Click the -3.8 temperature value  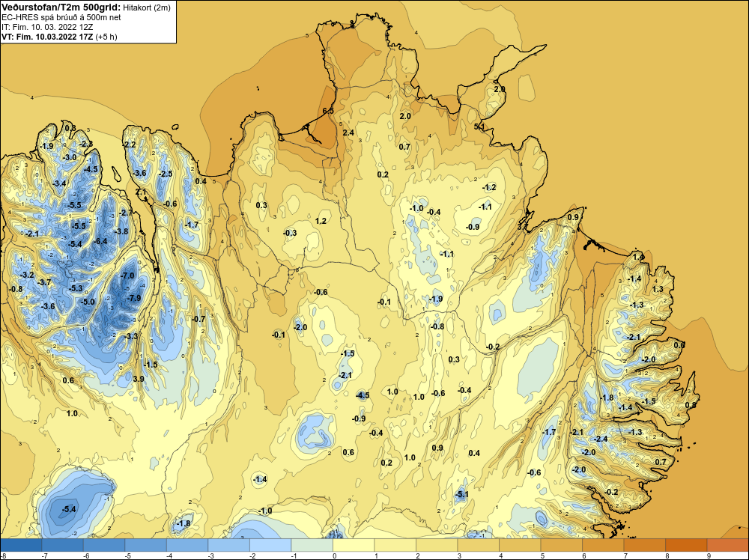coord(121,231)
